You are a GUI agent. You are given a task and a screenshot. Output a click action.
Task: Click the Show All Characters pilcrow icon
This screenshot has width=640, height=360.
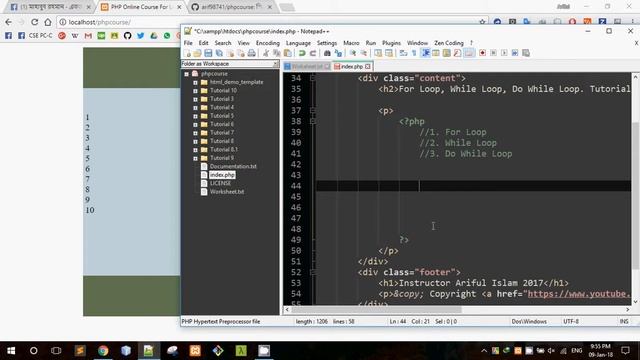(x=414, y=53)
